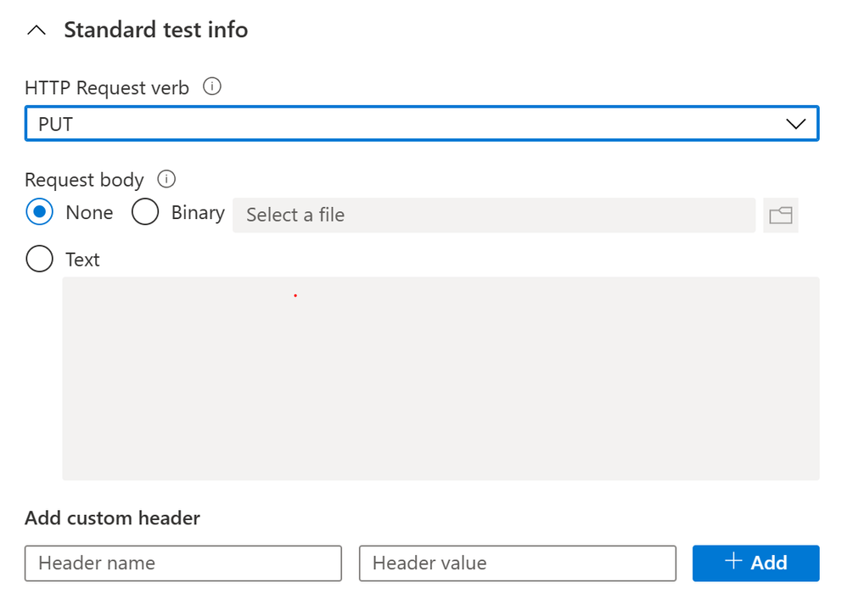Screen dimensions: 847x616
Task: Click the plus icon on the Add button
Action: [x=734, y=562]
